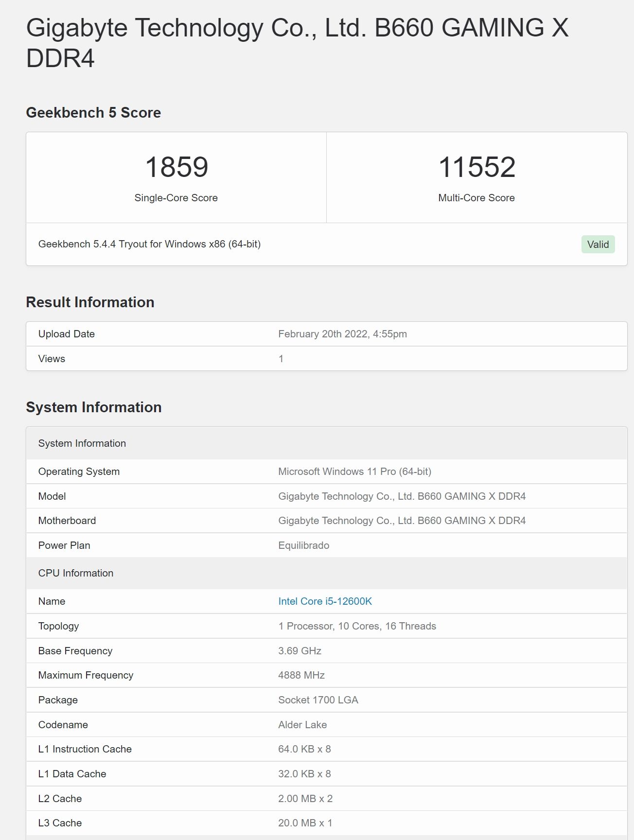
Task: Click the Multi-Core Score label
Action: point(476,198)
